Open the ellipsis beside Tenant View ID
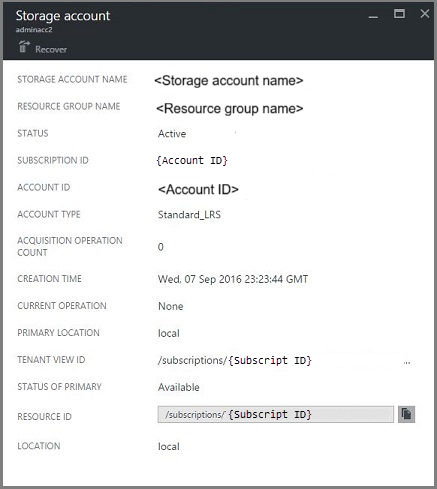This screenshot has height=489, width=437. point(407,362)
